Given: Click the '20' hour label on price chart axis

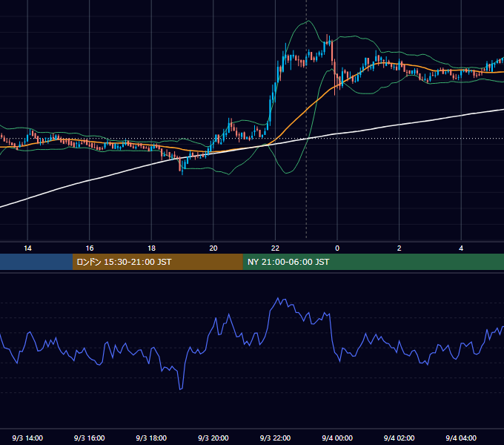Looking at the screenshot, I should (x=213, y=248).
